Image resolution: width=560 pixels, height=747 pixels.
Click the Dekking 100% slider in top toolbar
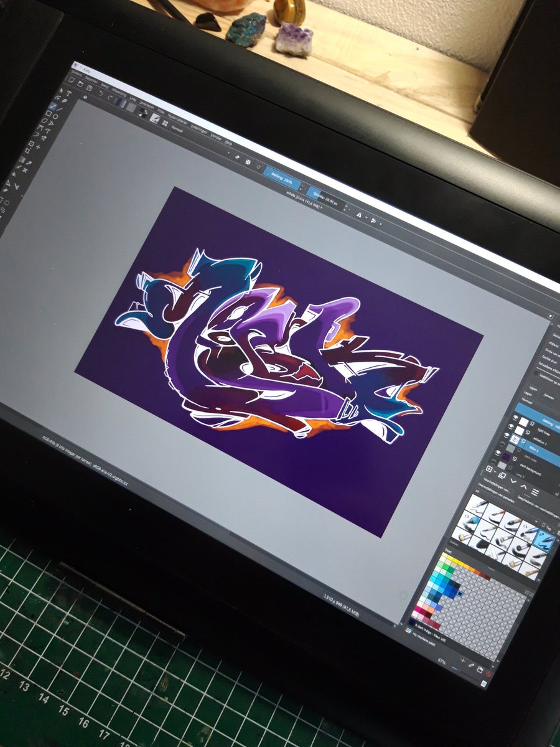point(282,177)
